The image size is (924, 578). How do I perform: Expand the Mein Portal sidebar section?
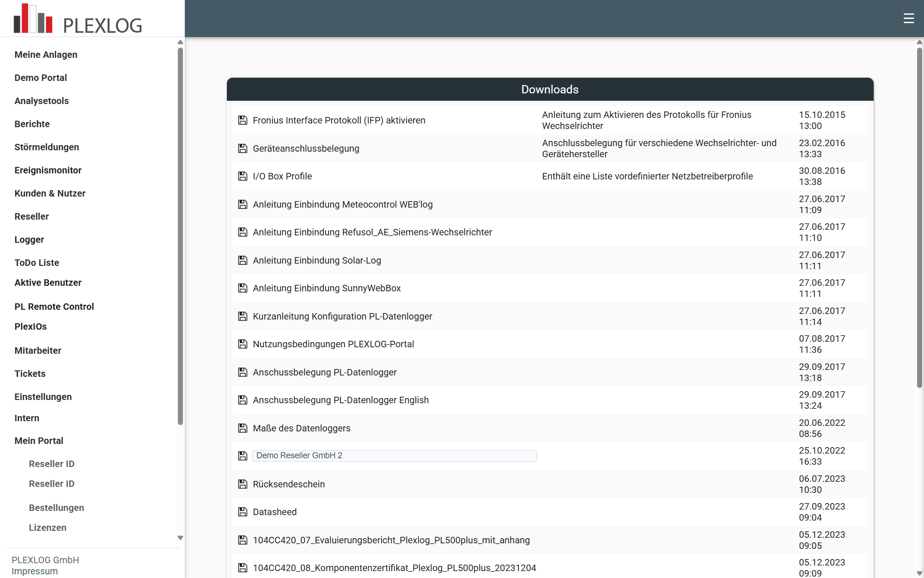(39, 441)
